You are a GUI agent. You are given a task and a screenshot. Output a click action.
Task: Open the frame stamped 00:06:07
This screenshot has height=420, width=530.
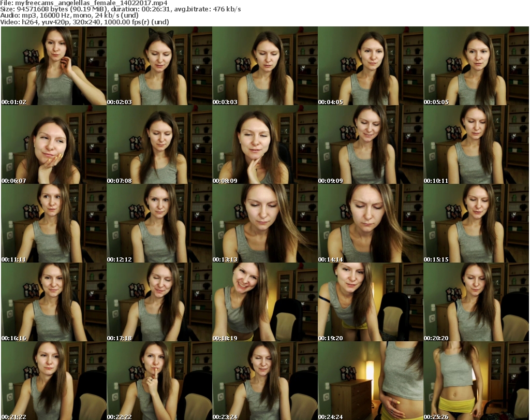54,144
